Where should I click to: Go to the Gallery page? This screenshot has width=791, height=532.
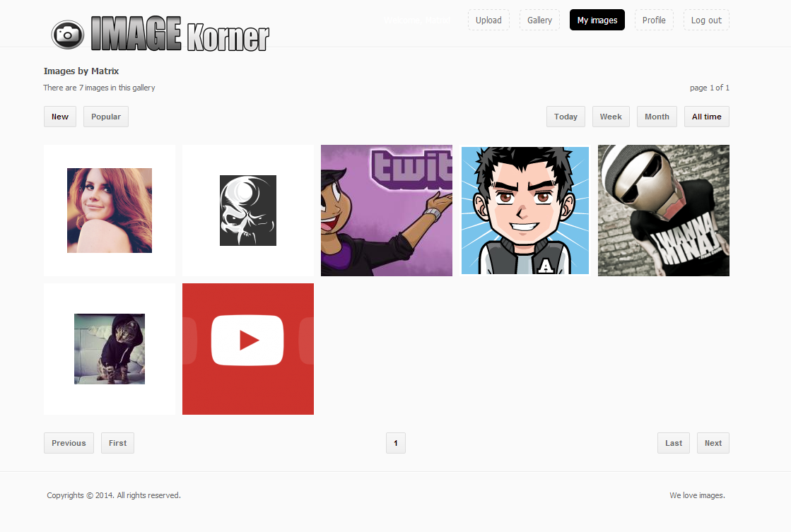coord(539,20)
